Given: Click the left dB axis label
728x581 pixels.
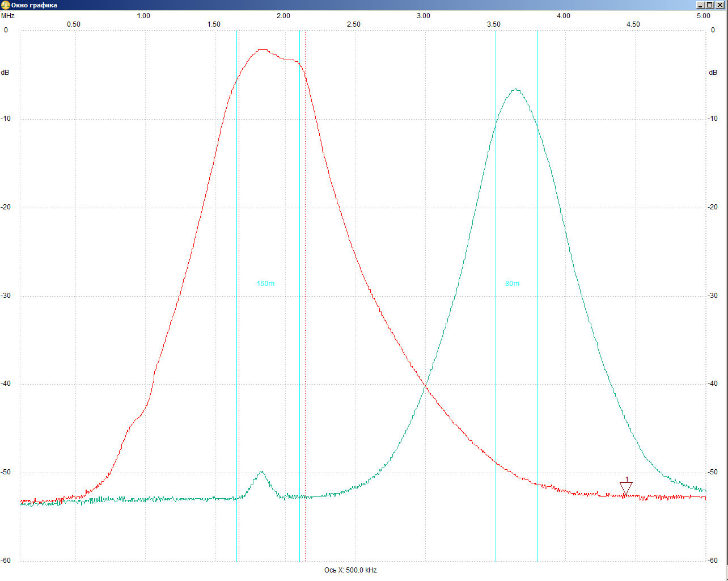Looking at the screenshot, I should pyautogui.click(x=5, y=73).
